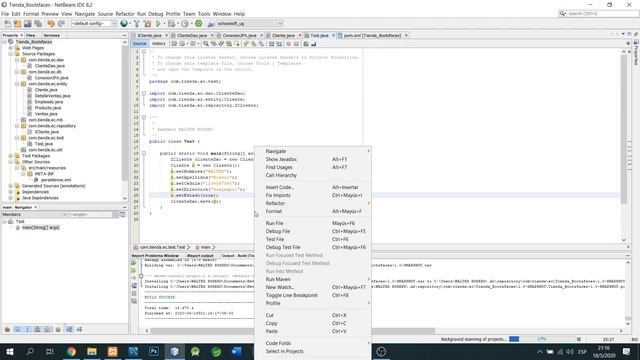
Task: Undo the last edit from toolbar
Action: 51,24
